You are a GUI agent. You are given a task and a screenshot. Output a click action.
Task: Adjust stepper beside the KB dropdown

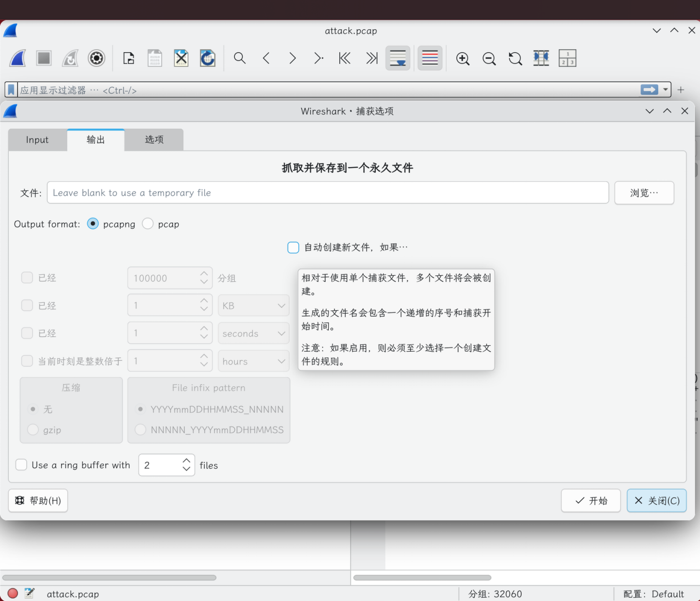(x=204, y=305)
